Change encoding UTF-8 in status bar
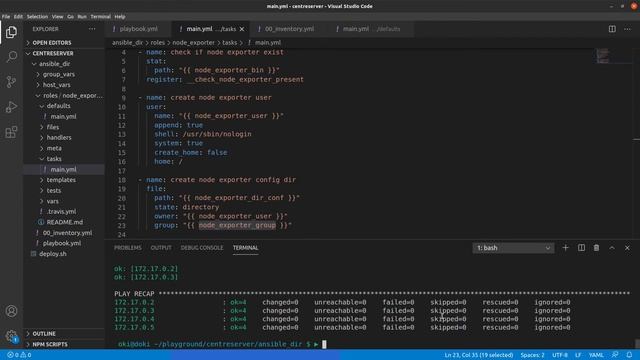The width and height of the screenshot is (640, 360). coord(560,355)
